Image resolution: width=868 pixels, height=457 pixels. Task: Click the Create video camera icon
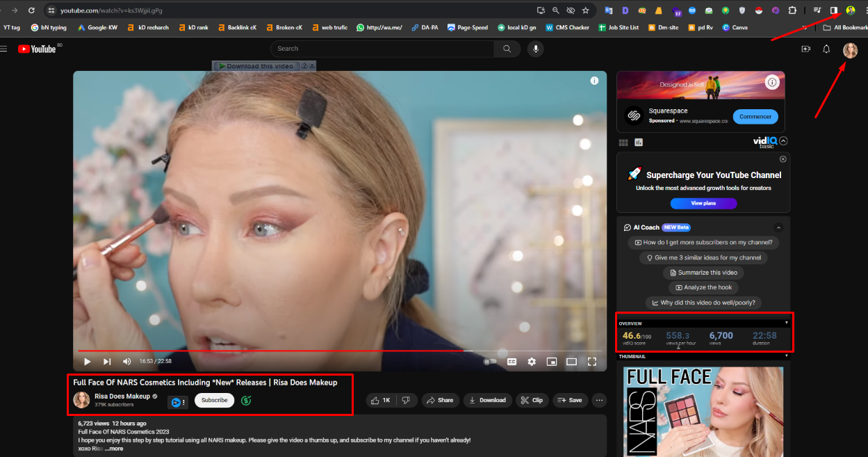coord(806,49)
